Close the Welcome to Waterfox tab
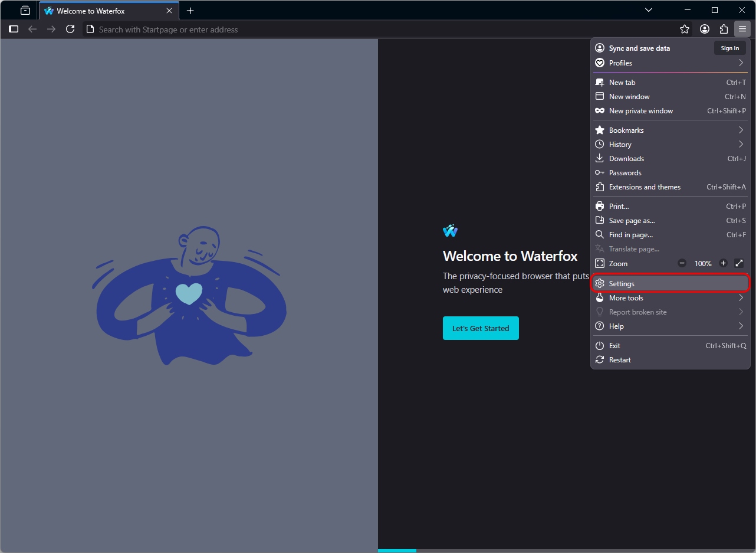756x553 pixels. [x=170, y=11]
